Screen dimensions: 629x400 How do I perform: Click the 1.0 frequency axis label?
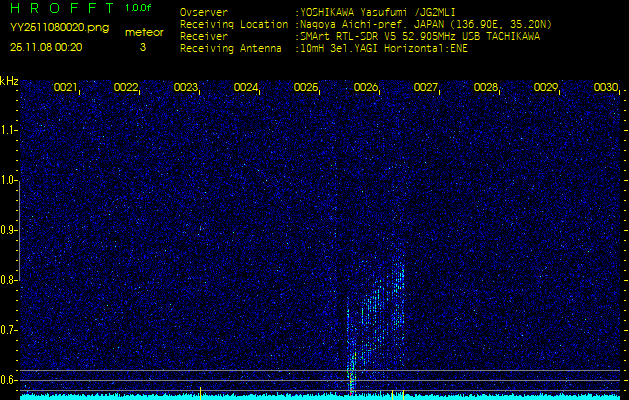[x=8, y=180]
